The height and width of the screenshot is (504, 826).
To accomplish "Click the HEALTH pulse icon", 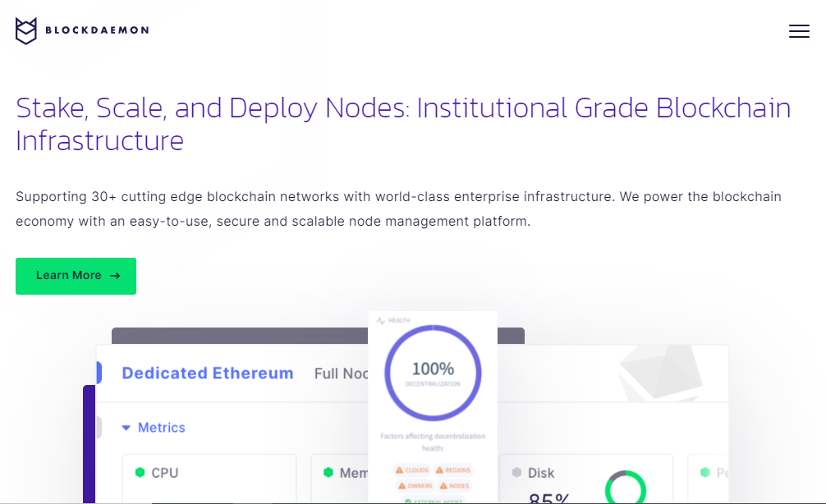I will pyautogui.click(x=381, y=321).
